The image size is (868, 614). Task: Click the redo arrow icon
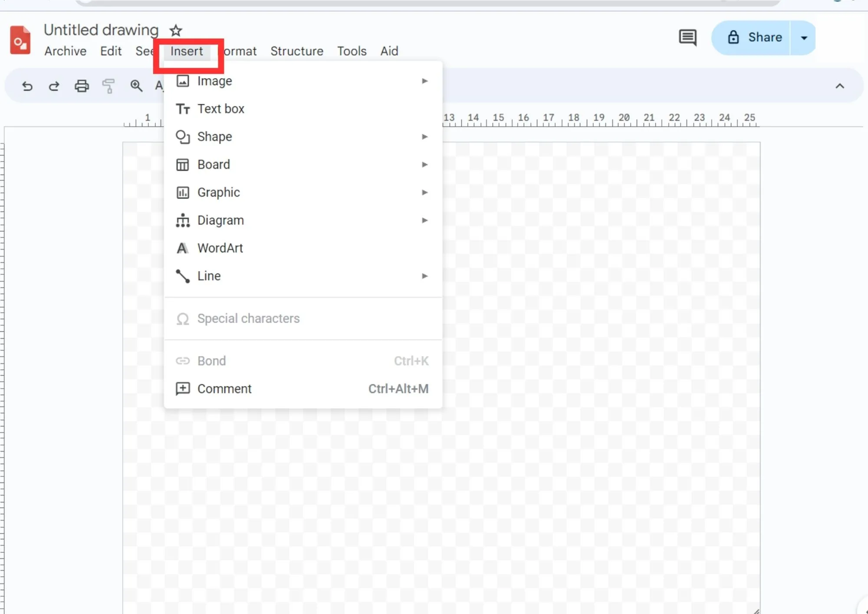[54, 86]
